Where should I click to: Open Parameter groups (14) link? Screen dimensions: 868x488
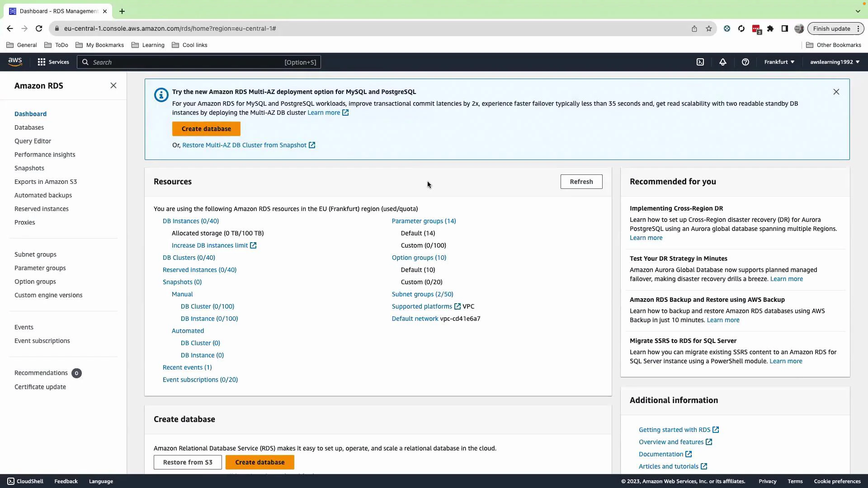424,221
